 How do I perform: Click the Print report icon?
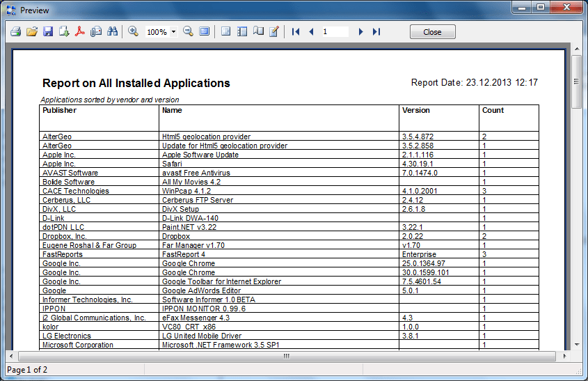click(15, 32)
